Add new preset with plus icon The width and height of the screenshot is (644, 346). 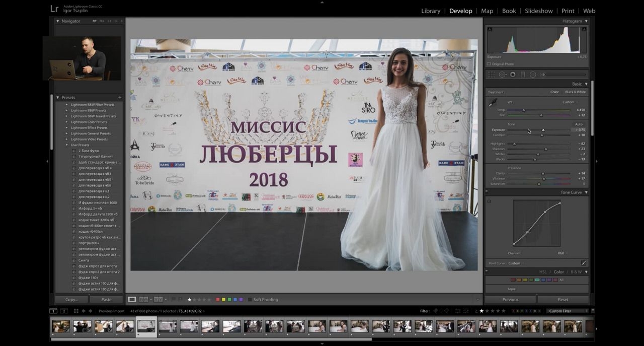[x=120, y=97]
